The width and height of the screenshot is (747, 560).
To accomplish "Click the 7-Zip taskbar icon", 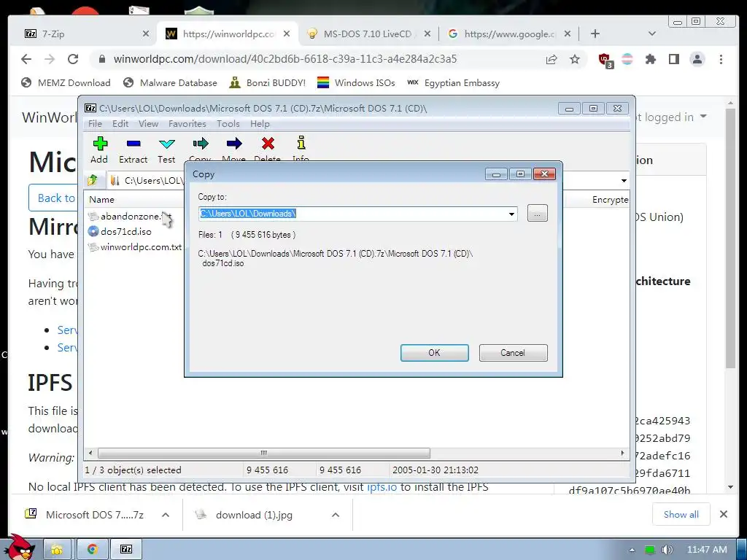I will (x=126, y=550).
